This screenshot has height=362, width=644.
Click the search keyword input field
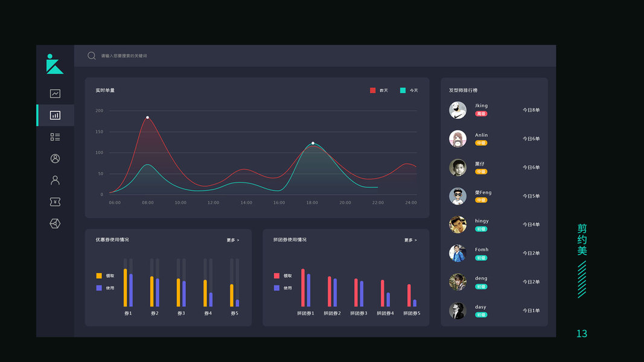(124, 56)
